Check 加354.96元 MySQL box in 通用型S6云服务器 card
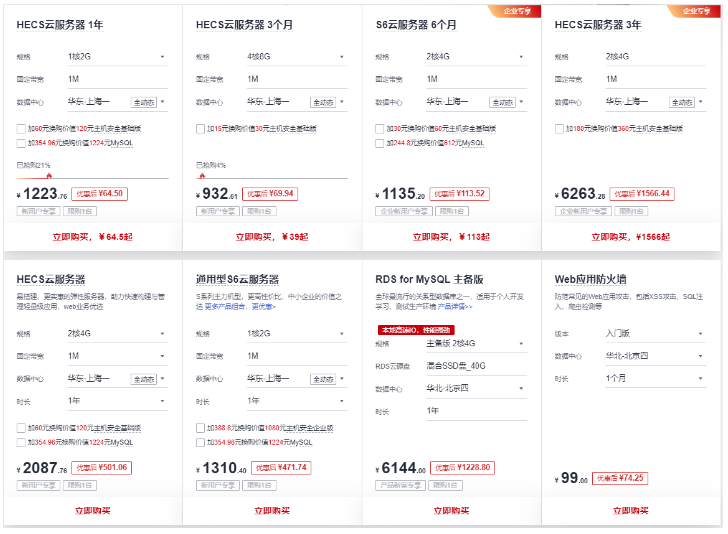 pyautogui.click(x=200, y=442)
